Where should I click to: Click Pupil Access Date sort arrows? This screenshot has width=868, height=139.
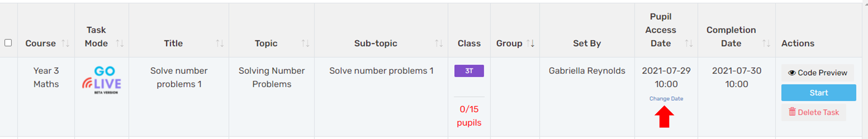pos(689,43)
